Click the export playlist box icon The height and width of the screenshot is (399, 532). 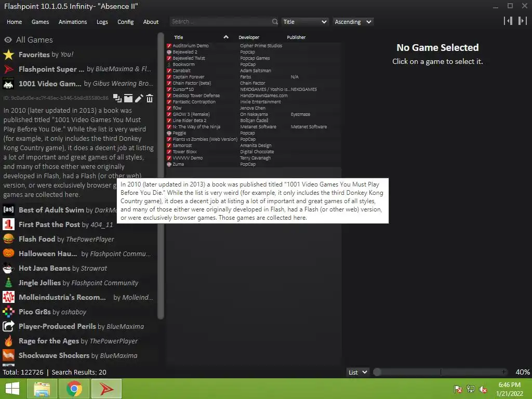tap(128, 98)
